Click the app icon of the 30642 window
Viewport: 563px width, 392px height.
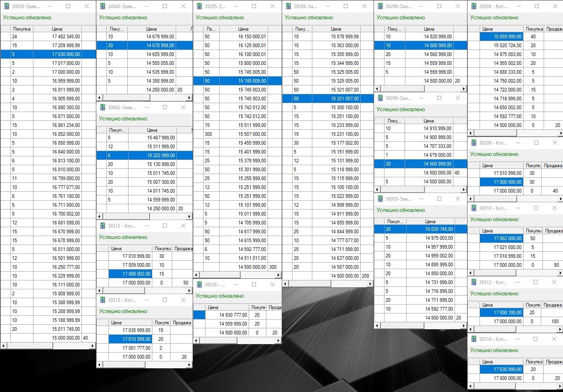click(x=102, y=107)
